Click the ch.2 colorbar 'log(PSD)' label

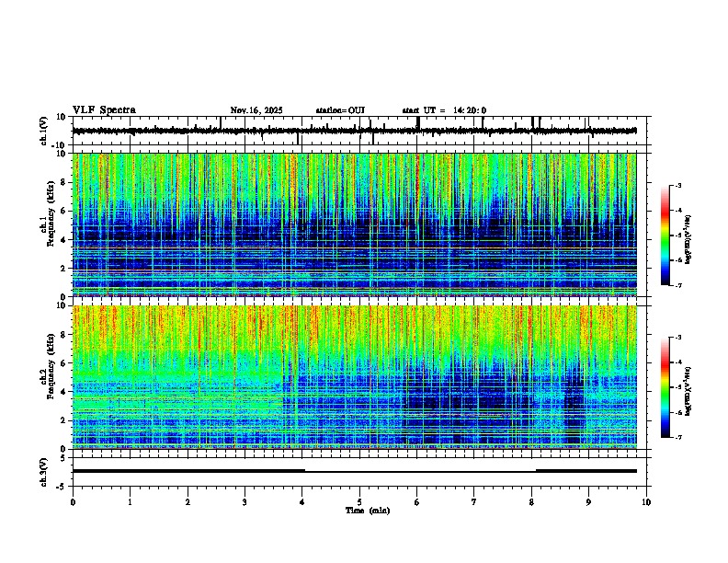coord(688,391)
